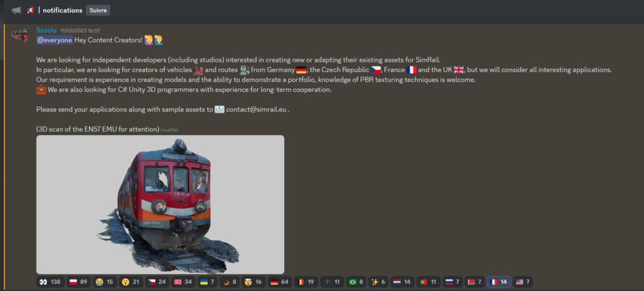Toggle the Poland flag reaction with 89

coord(79,282)
